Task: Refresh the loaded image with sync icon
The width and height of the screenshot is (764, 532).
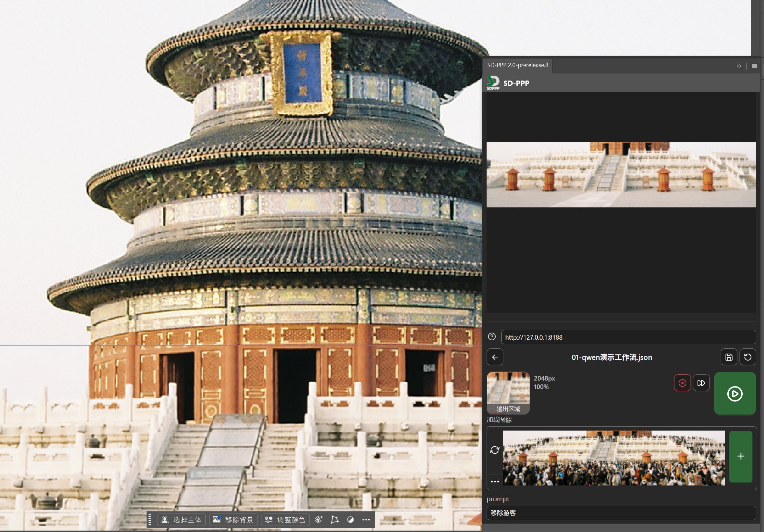Action: tap(495, 450)
